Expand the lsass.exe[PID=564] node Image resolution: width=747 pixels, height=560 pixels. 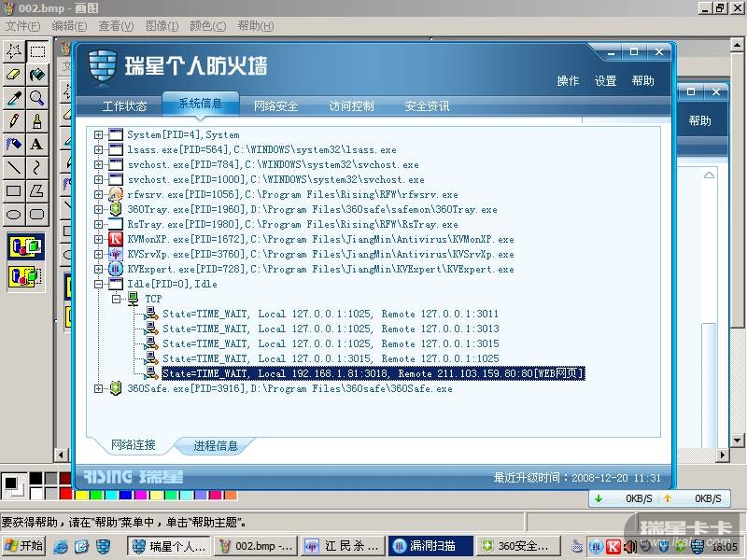98,149
